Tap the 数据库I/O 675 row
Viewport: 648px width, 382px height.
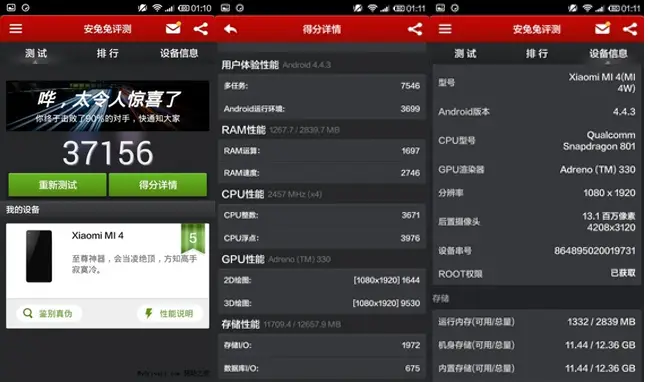pos(322,368)
